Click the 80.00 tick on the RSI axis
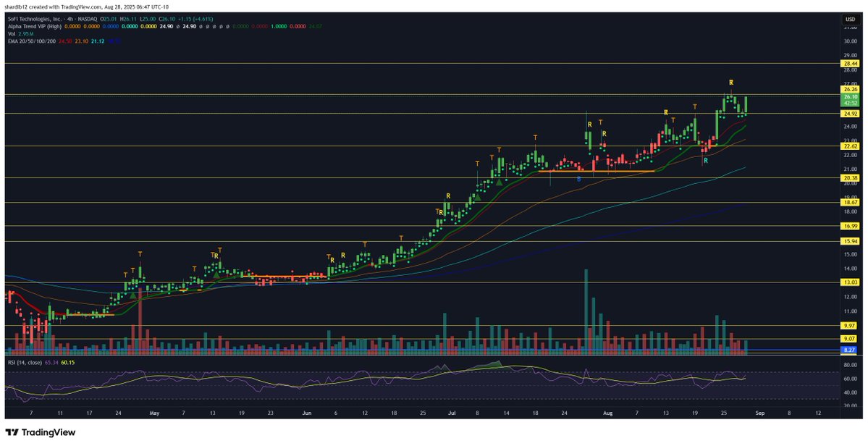The width and height of the screenshot is (868, 446). pyautogui.click(x=850, y=365)
